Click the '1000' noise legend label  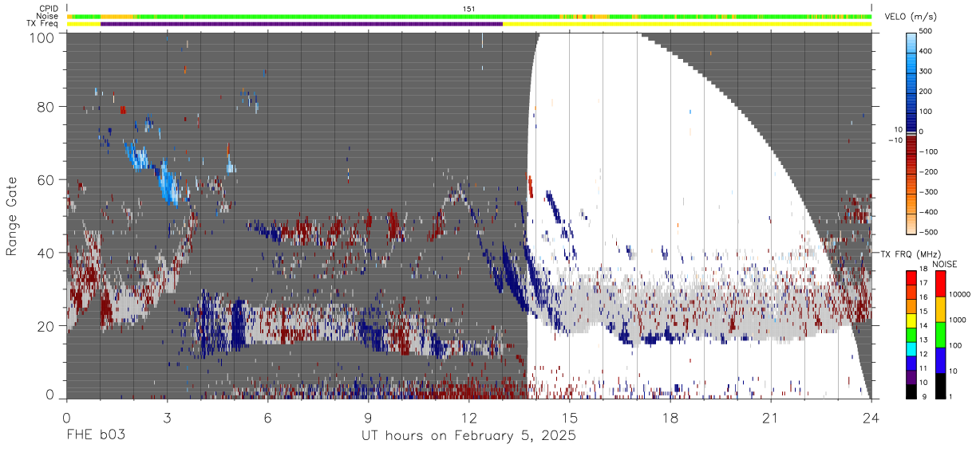coord(958,320)
